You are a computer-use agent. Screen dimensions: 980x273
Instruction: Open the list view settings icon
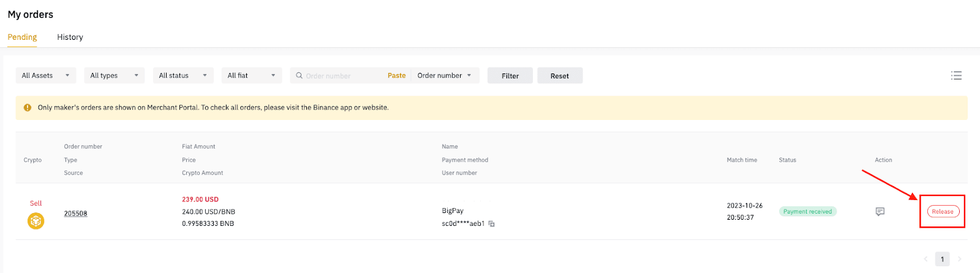pyautogui.click(x=956, y=75)
